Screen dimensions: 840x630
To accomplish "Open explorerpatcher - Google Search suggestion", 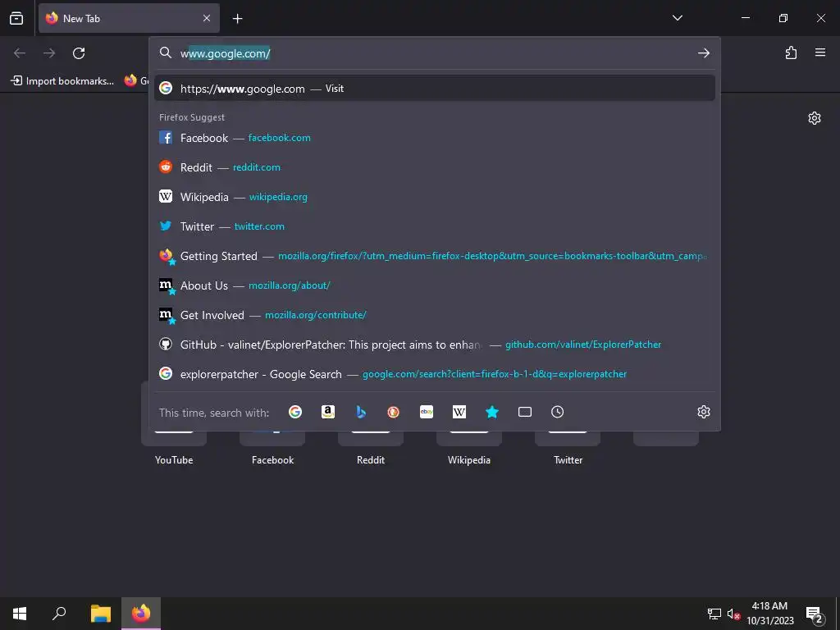I will (435, 374).
